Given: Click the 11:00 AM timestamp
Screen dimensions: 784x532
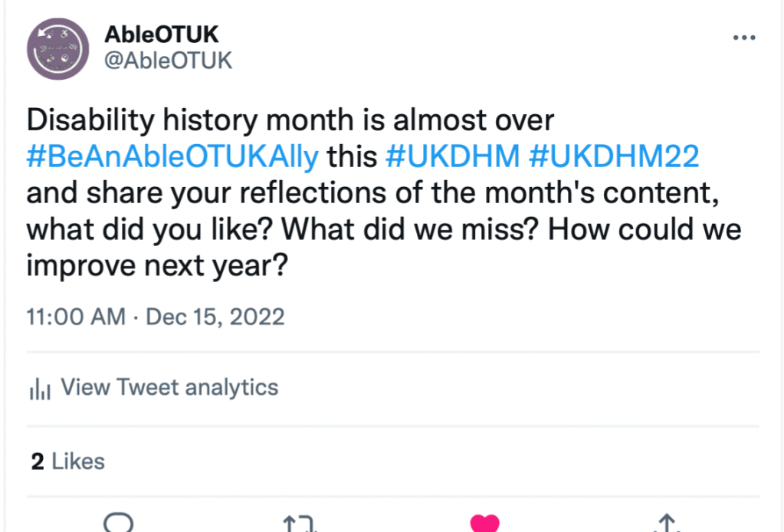Looking at the screenshot, I should pos(76,317).
